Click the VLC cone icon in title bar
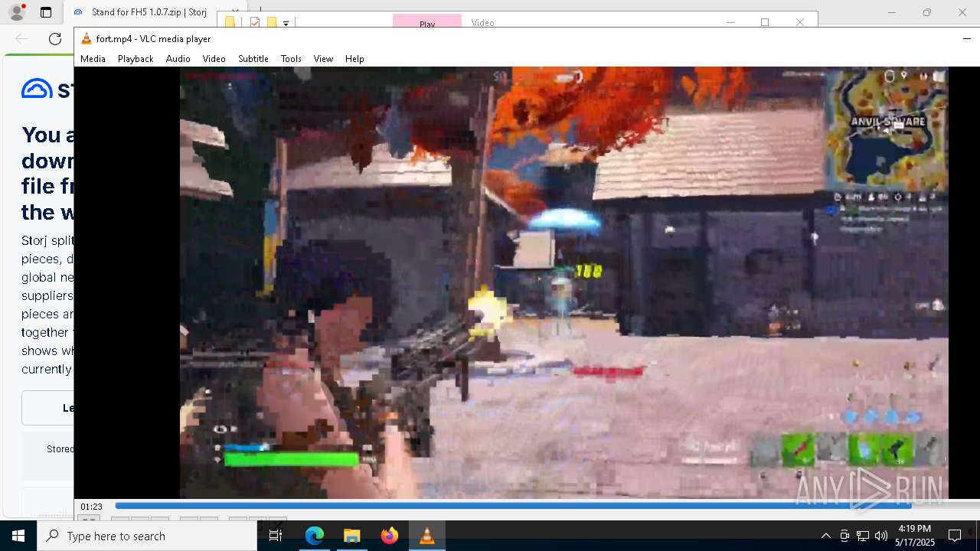Image resolution: width=980 pixels, height=551 pixels. pyautogui.click(x=87, y=38)
